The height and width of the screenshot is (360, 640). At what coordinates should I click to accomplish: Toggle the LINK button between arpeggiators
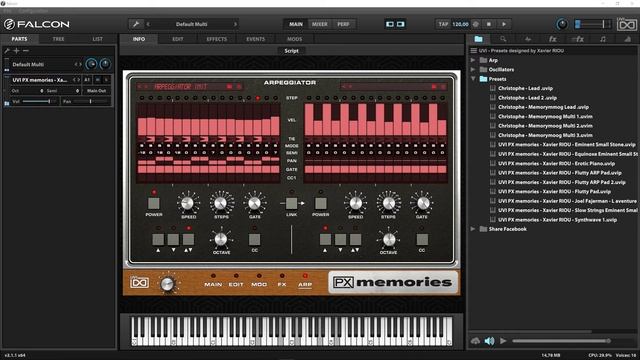point(291,203)
